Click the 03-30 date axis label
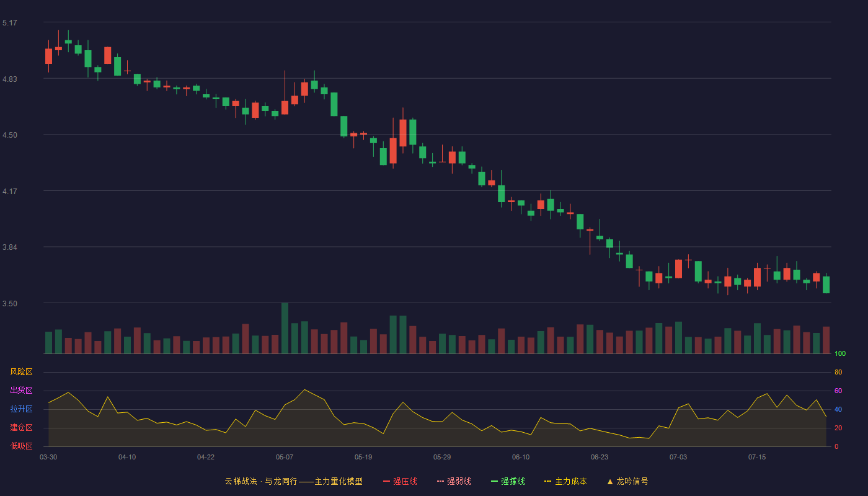Image resolution: width=868 pixels, height=496 pixels. 48,457
